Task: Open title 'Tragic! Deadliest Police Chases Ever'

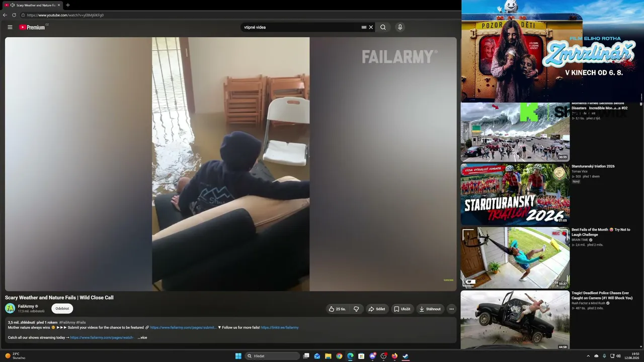Action: [x=602, y=296]
